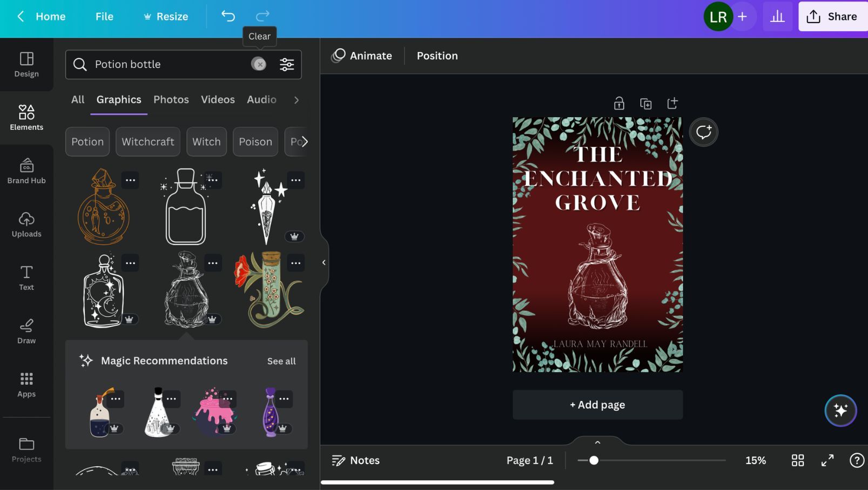Select the Draw tool in the sidebar
868x490 pixels.
pos(26,331)
